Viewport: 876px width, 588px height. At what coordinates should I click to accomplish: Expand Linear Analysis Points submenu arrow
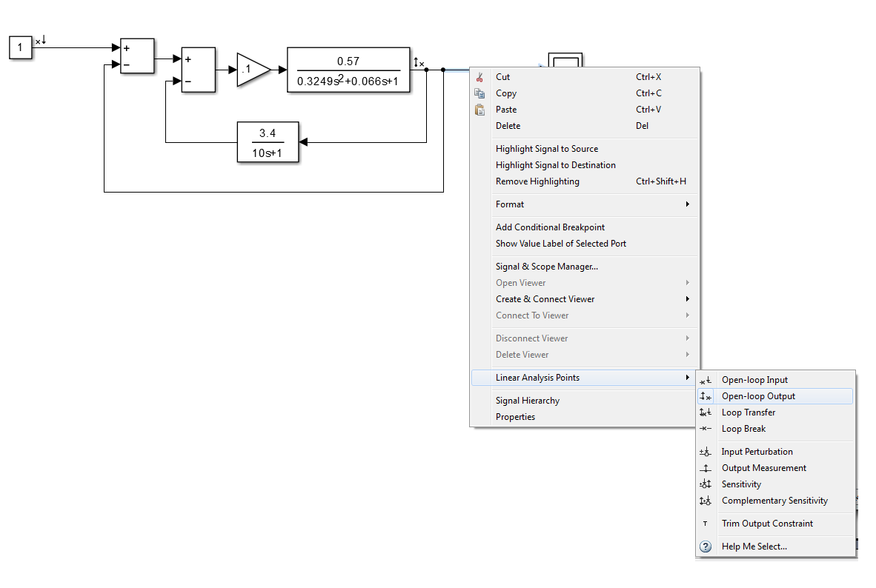tap(687, 378)
